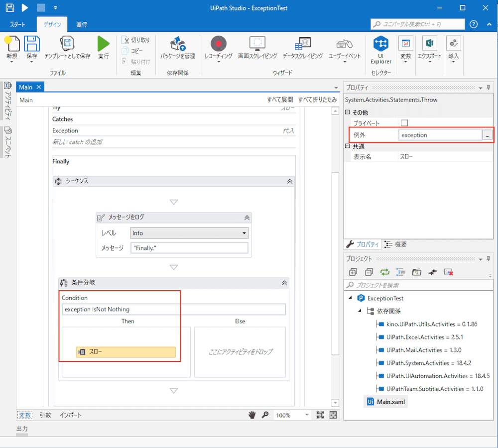The width and height of the screenshot is (498, 448).
Task: Click green refresh project icon
Action: click(x=384, y=272)
